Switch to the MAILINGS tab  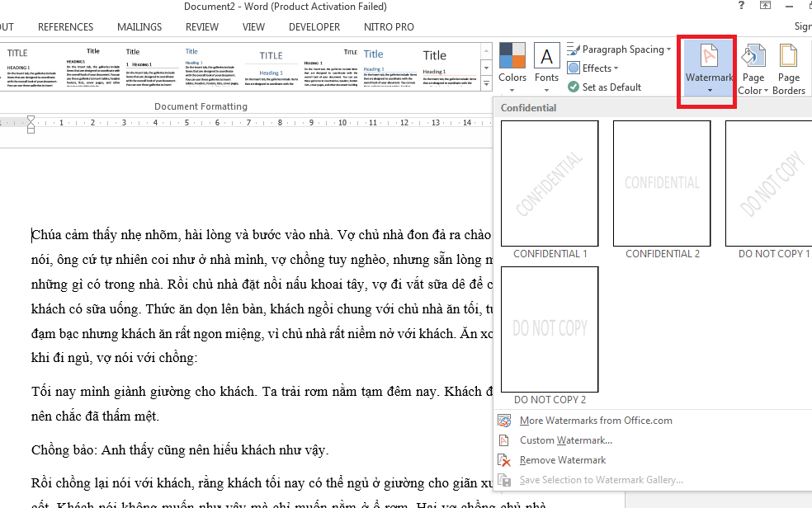click(x=139, y=27)
